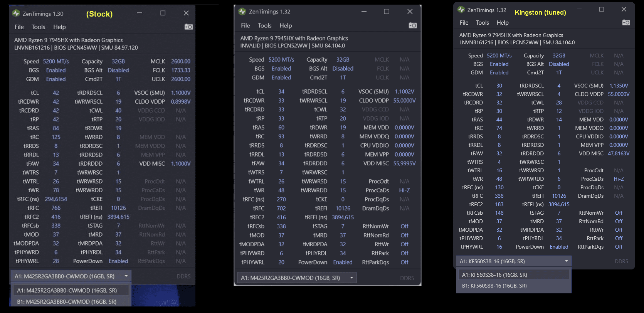Click BGS Alt value Disabled in middle window
This screenshot has height=313, width=644.
(x=343, y=69)
